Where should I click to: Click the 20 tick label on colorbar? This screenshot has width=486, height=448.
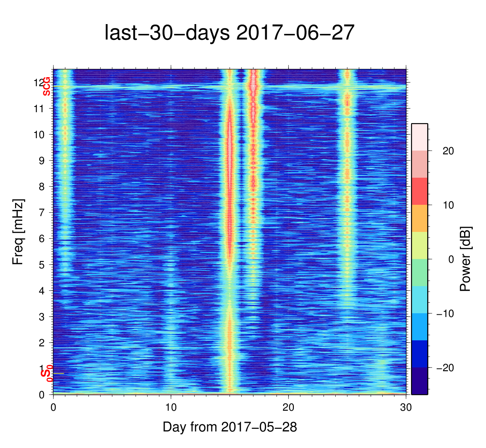[448, 151]
